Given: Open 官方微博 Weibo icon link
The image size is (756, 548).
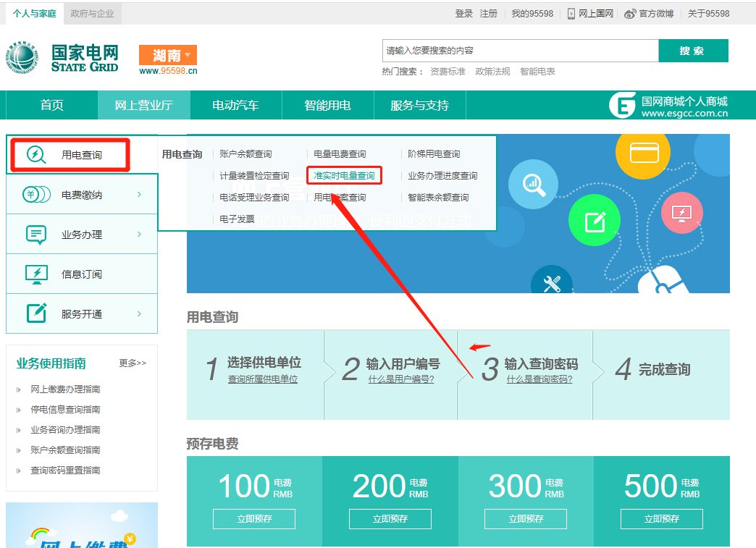Looking at the screenshot, I should tap(630, 14).
